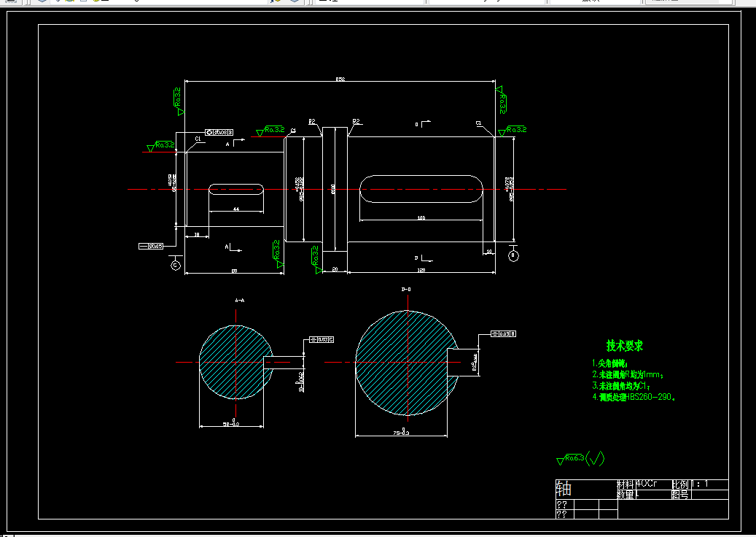The height and width of the screenshot is (537, 756).
Task: Click datum circle C below the shaft
Action: [176, 266]
